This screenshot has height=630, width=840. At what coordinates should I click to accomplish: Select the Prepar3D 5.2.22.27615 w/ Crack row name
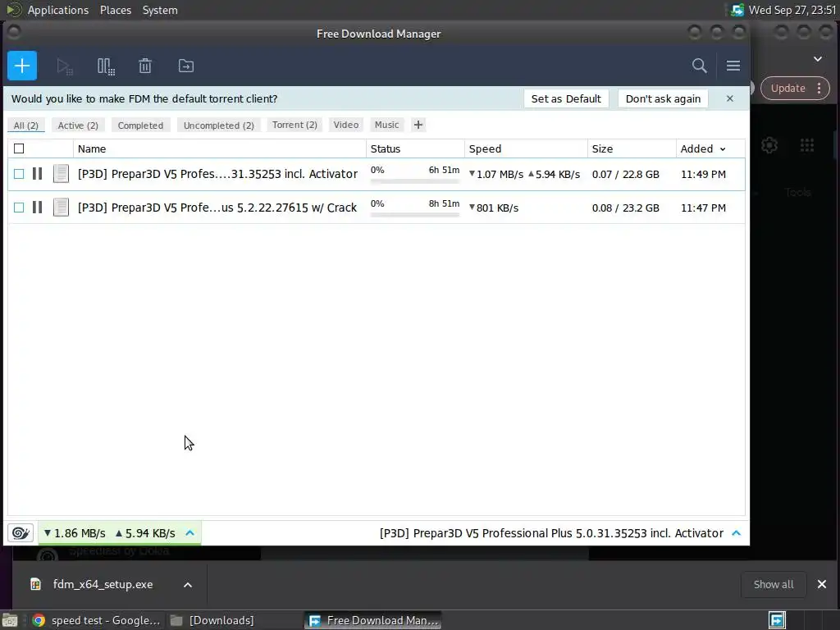(x=217, y=208)
